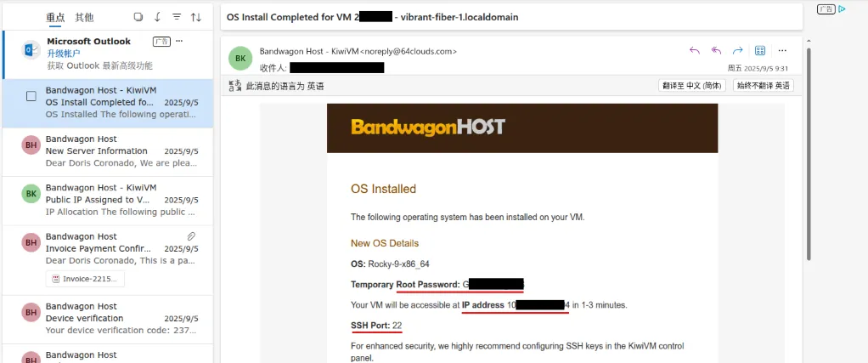868x363 pixels.
Task: Click the select-all messages icon
Action: tap(138, 17)
